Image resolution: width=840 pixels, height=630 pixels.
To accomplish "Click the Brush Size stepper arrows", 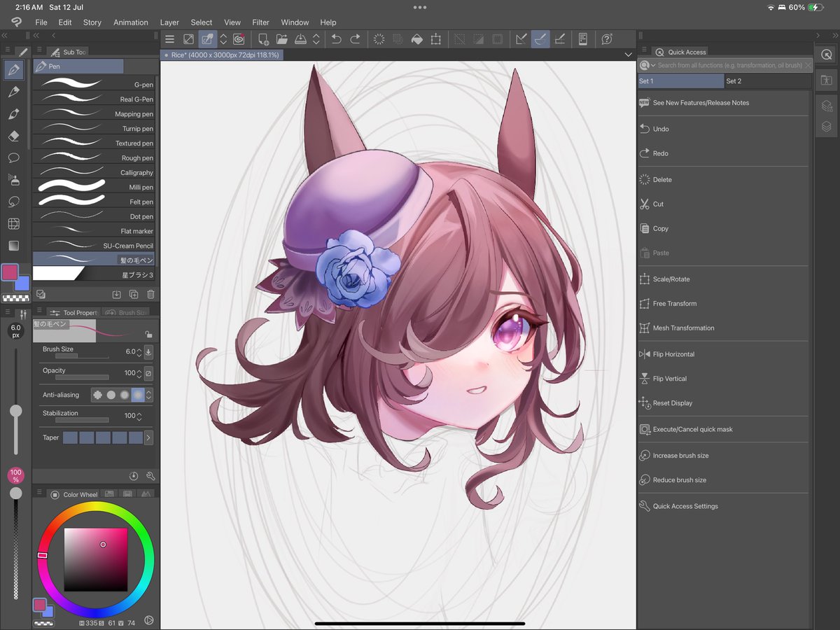I will click(139, 351).
